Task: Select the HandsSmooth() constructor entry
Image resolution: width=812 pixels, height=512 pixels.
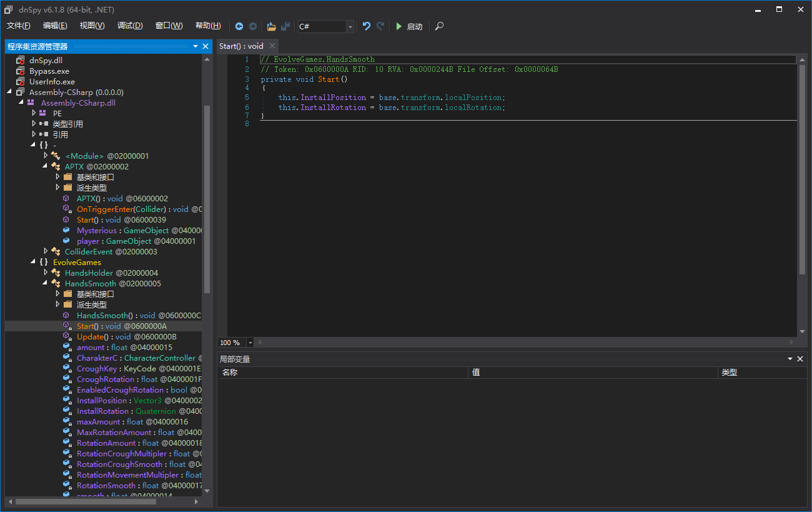Action: [x=139, y=315]
